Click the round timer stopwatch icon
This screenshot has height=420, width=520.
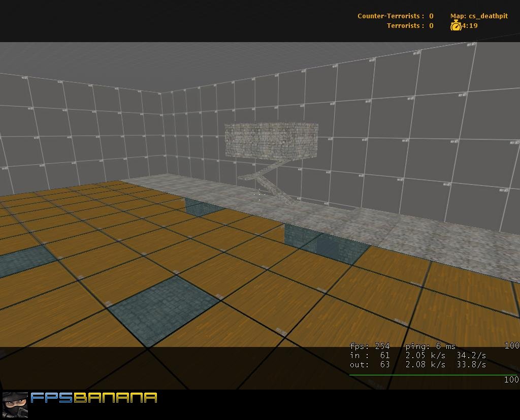pyautogui.click(x=456, y=25)
